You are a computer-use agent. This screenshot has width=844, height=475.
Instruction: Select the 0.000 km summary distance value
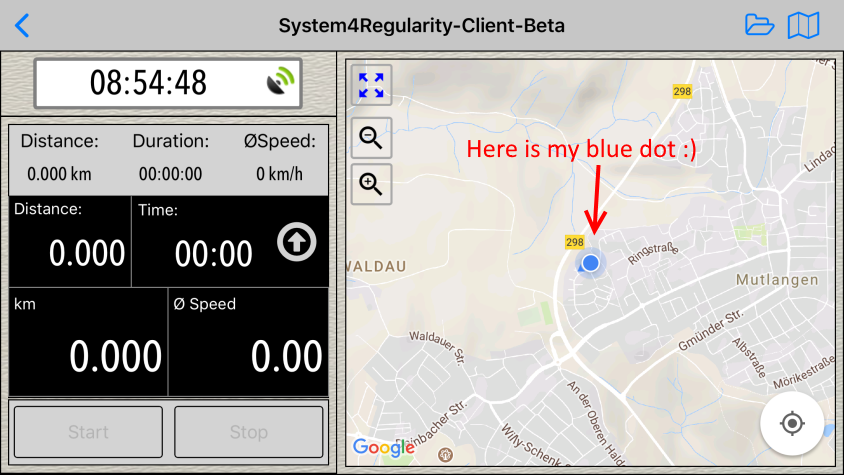(x=59, y=174)
